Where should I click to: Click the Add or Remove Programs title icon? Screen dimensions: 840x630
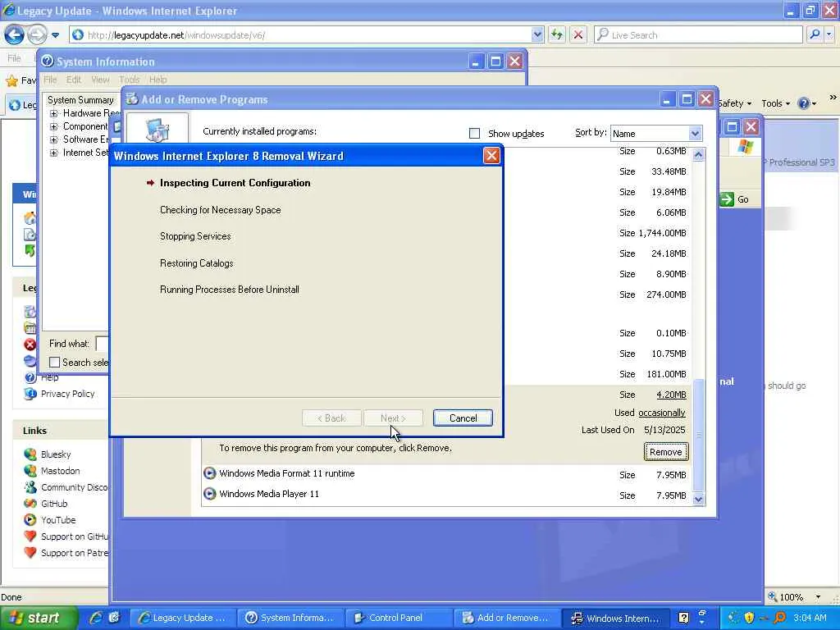click(131, 99)
